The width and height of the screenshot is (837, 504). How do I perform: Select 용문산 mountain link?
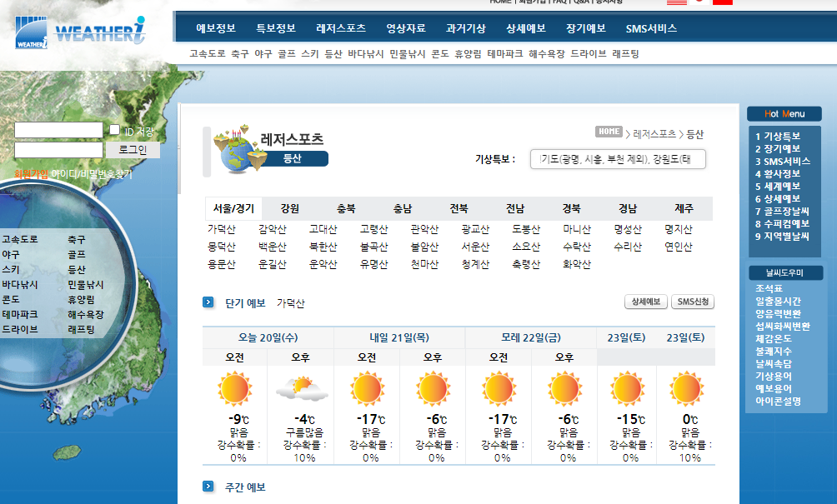[x=222, y=264]
